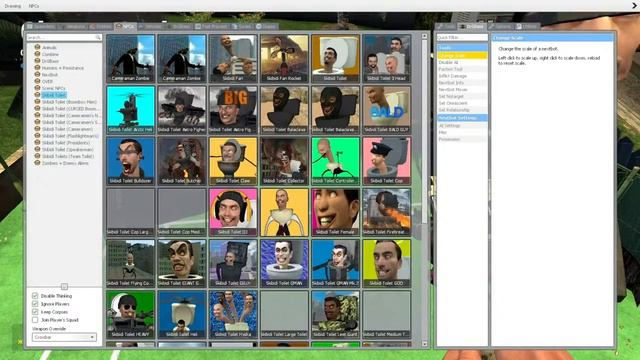This screenshot has height=360, width=640.
Task: Select the Skibidi Toilet BALD GUY icon
Action: pos(387,110)
